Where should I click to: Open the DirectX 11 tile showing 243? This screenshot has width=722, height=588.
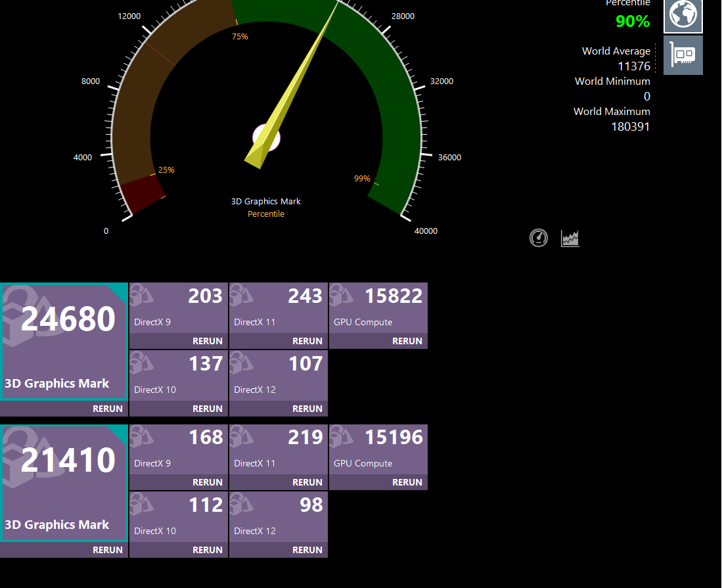279,307
